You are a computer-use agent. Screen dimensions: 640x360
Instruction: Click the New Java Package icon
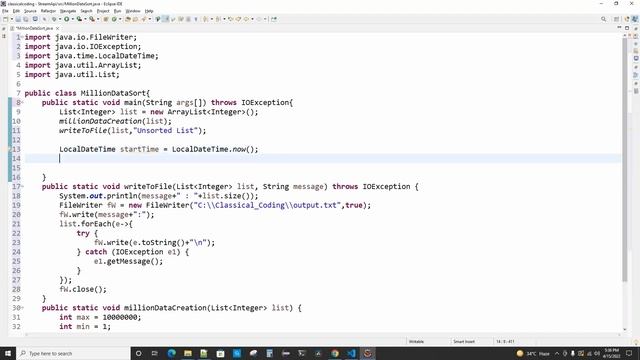[x=105, y=19]
